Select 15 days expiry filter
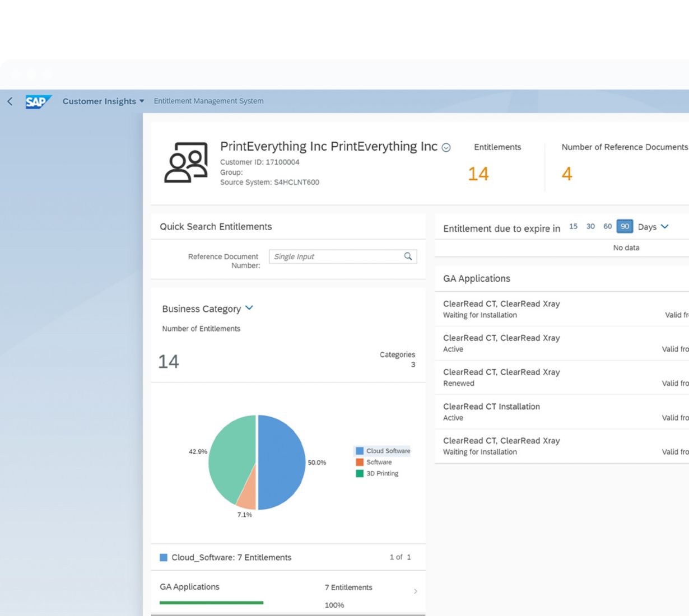The height and width of the screenshot is (616, 689). pyautogui.click(x=573, y=226)
